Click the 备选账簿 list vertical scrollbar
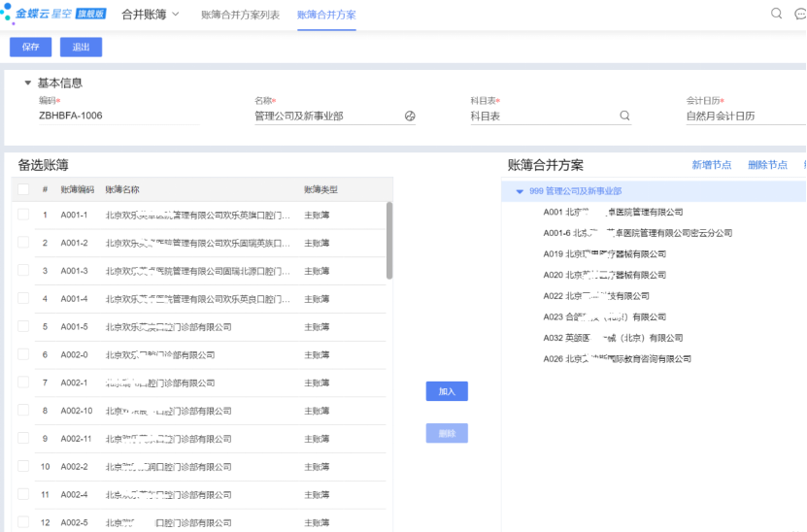This screenshot has height=532, width=807. (389, 241)
